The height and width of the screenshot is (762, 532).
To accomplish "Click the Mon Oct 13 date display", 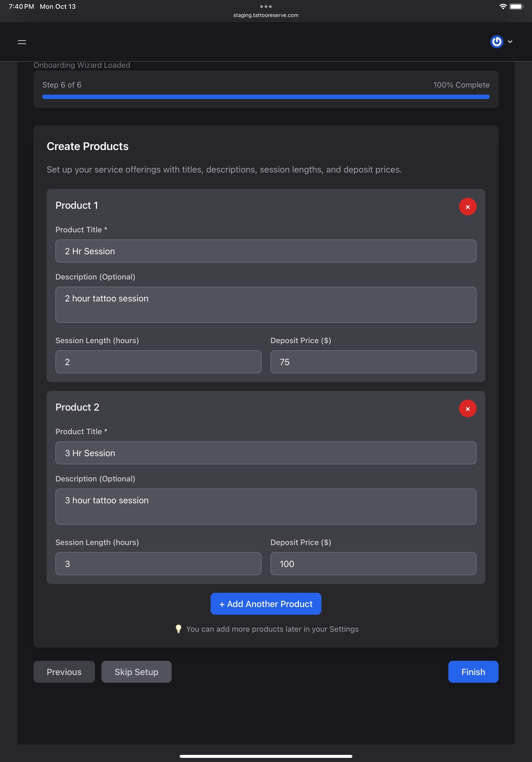I will coord(57,6).
